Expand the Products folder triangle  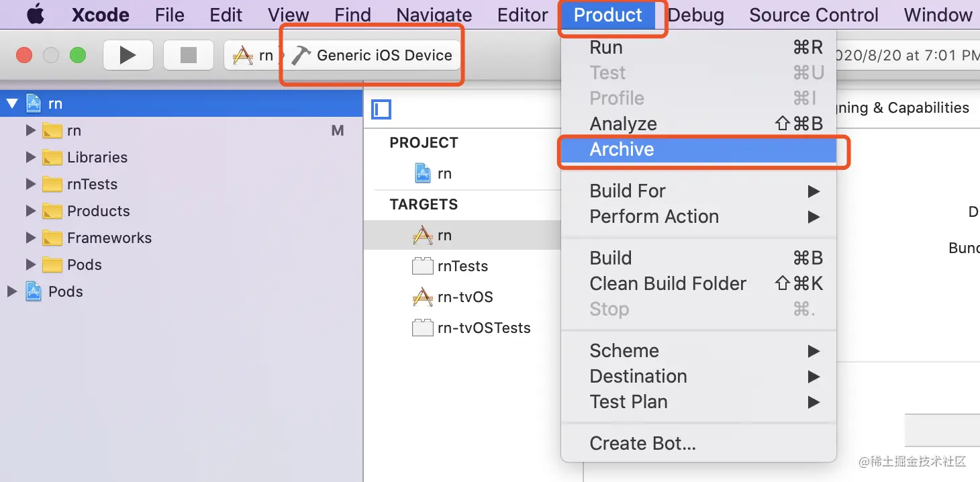(x=30, y=211)
